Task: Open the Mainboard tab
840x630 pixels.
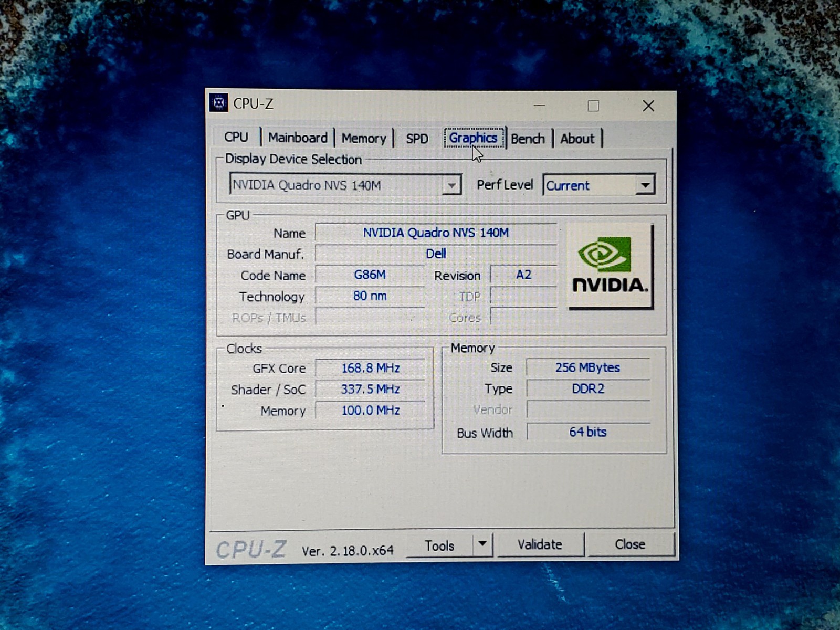Action: [298, 138]
